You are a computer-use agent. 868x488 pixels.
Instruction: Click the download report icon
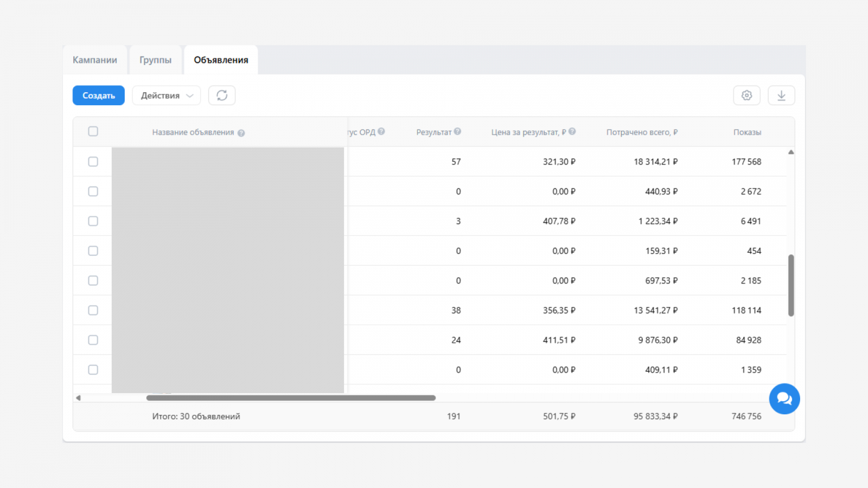coord(781,95)
